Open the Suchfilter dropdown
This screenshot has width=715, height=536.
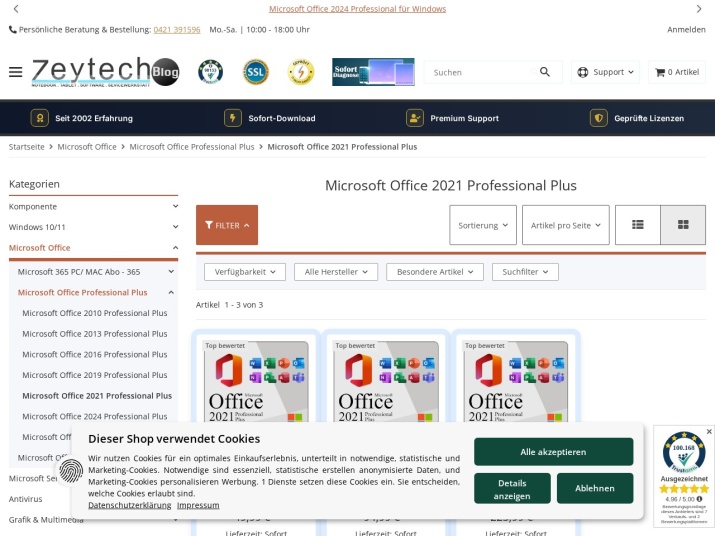point(525,272)
